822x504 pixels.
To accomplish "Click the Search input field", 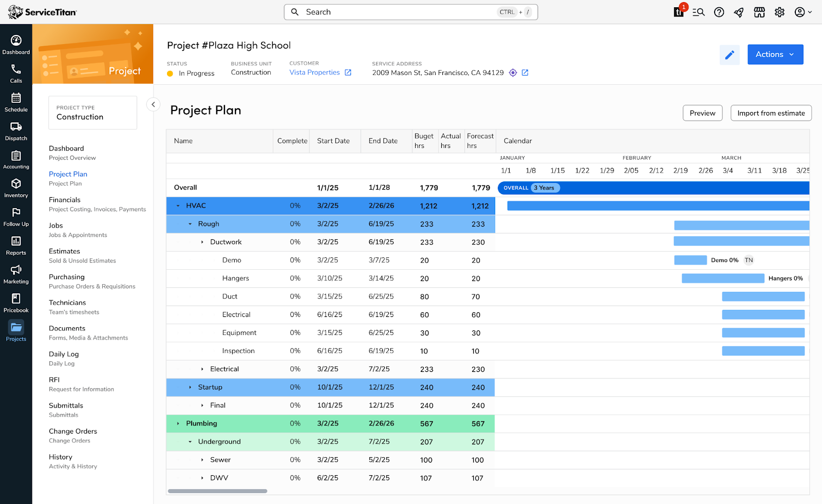I will (411, 12).
